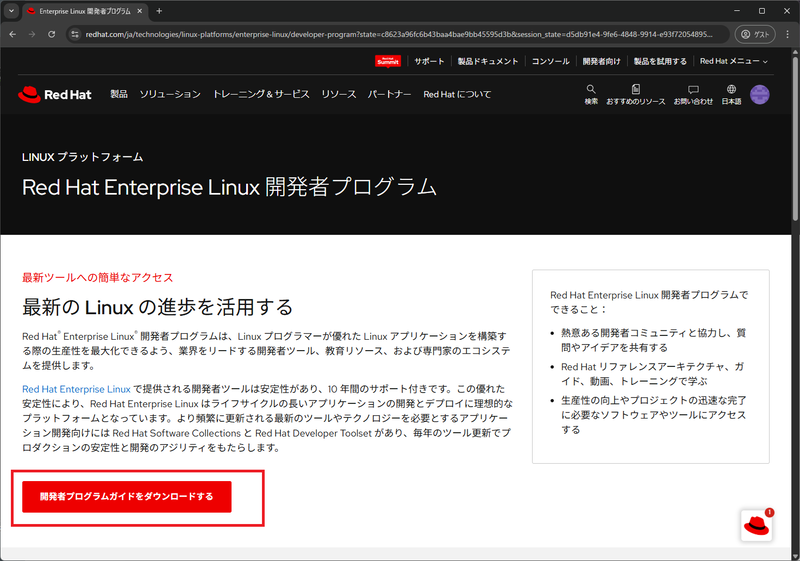This screenshot has height=561, width=800.
Task: Click 開発者プログラムガイドをダウンロードする button
Action: pos(127,497)
